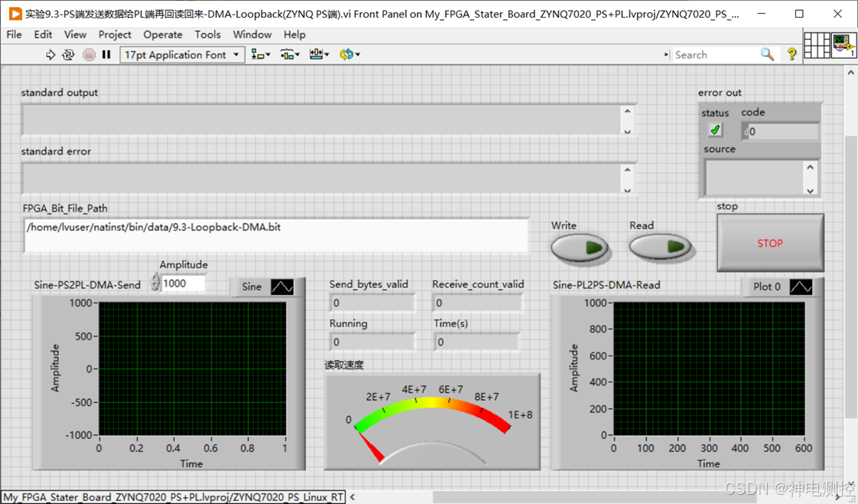Click the Receive_count_valid indicator field

click(477, 303)
